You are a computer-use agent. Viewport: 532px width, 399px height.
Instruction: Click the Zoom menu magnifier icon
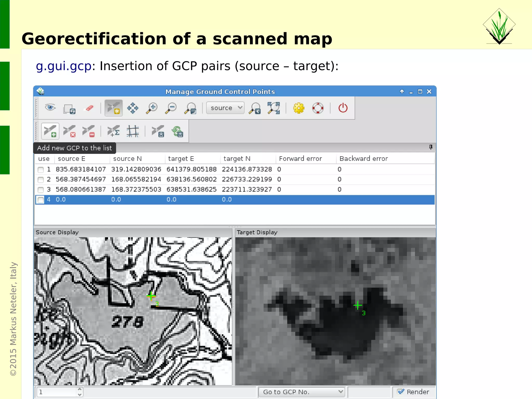[x=190, y=108]
